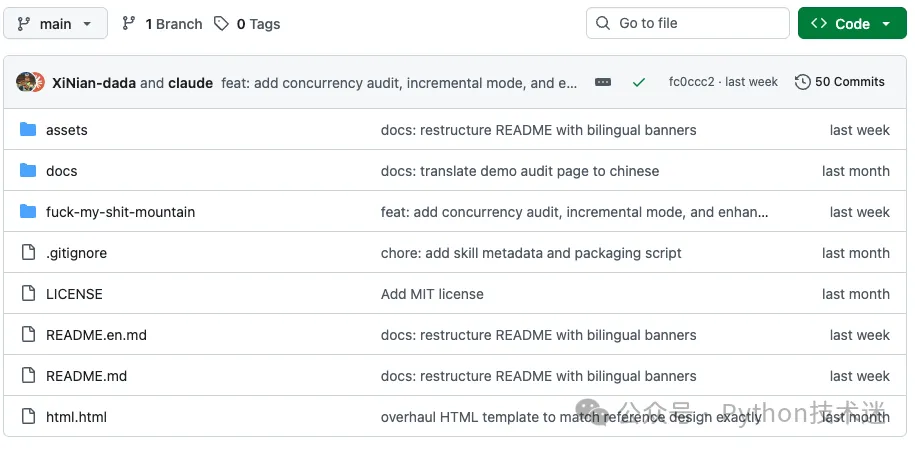Click the green check status icon
Image resolution: width=915 pixels, height=450 pixels.
pyautogui.click(x=639, y=82)
